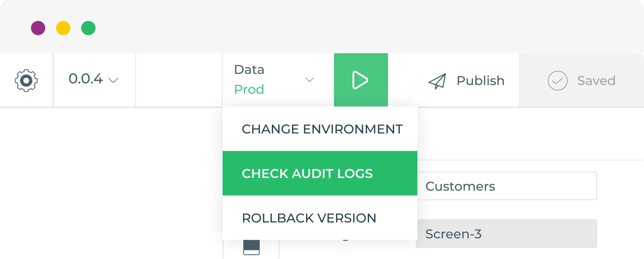Click the Data label in the toolbar

249,69
